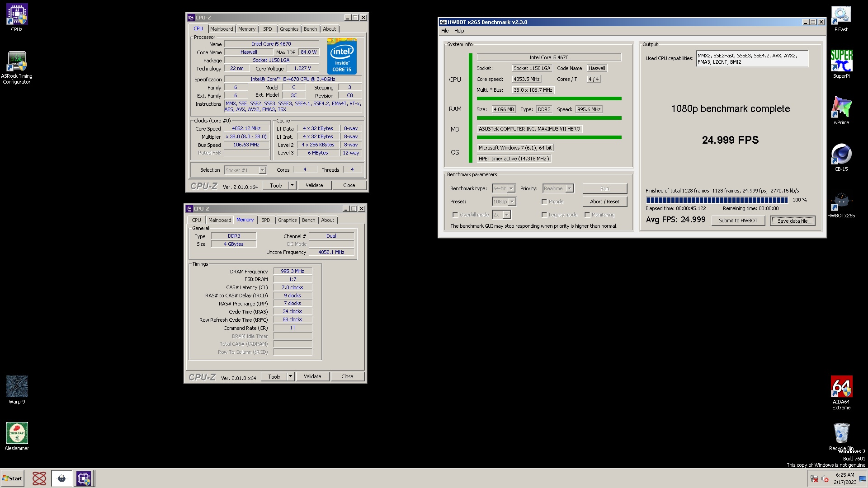Click the disabled Run button
This screenshot has height=488, width=868.
tap(604, 188)
